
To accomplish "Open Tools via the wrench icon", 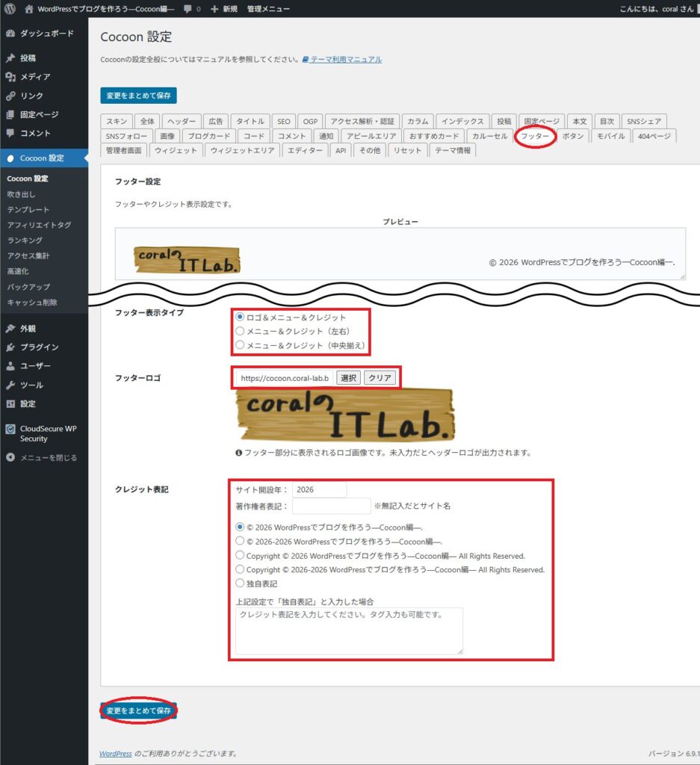I will click(10, 385).
